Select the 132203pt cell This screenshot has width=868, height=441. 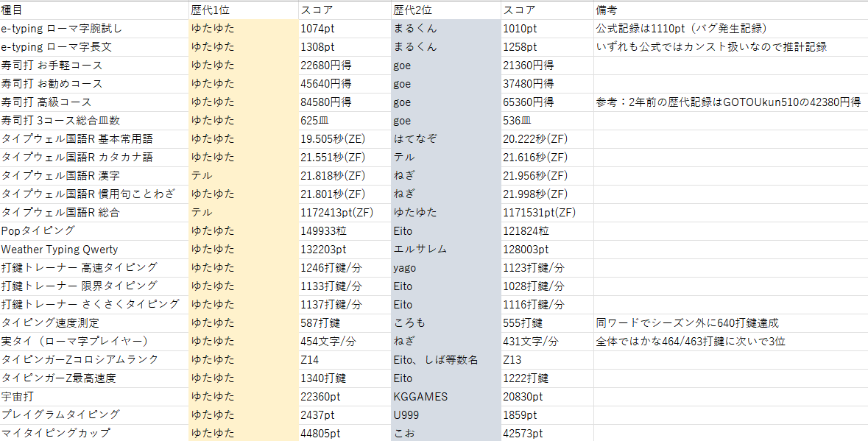click(x=345, y=250)
